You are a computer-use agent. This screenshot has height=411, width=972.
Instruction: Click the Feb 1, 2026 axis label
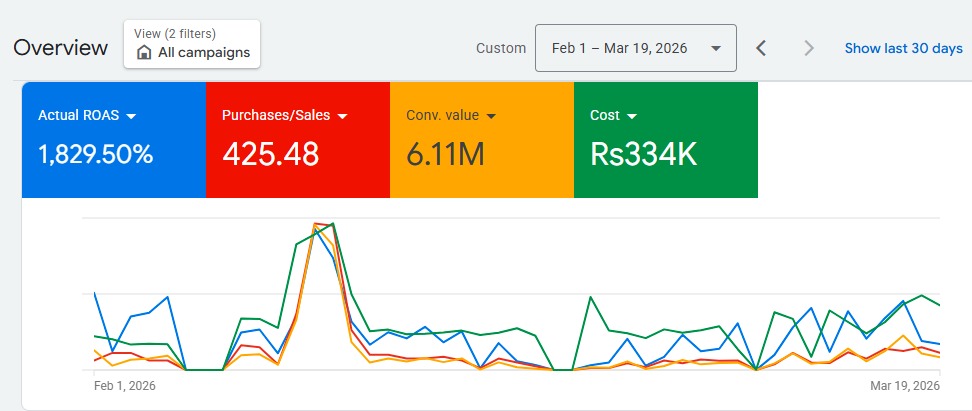point(125,386)
